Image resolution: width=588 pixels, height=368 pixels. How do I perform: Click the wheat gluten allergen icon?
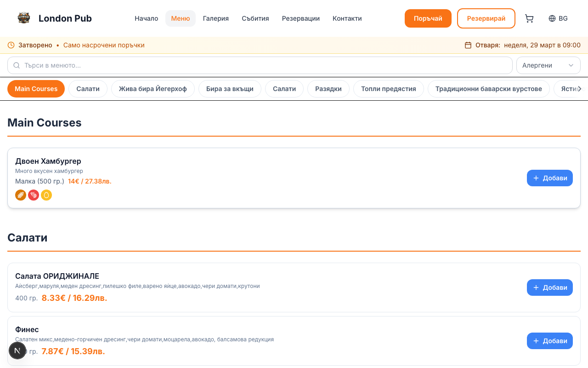pyautogui.click(x=21, y=195)
